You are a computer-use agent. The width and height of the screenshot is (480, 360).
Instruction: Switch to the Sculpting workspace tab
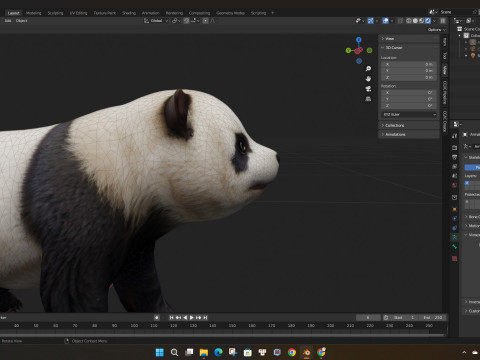(x=55, y=13)
